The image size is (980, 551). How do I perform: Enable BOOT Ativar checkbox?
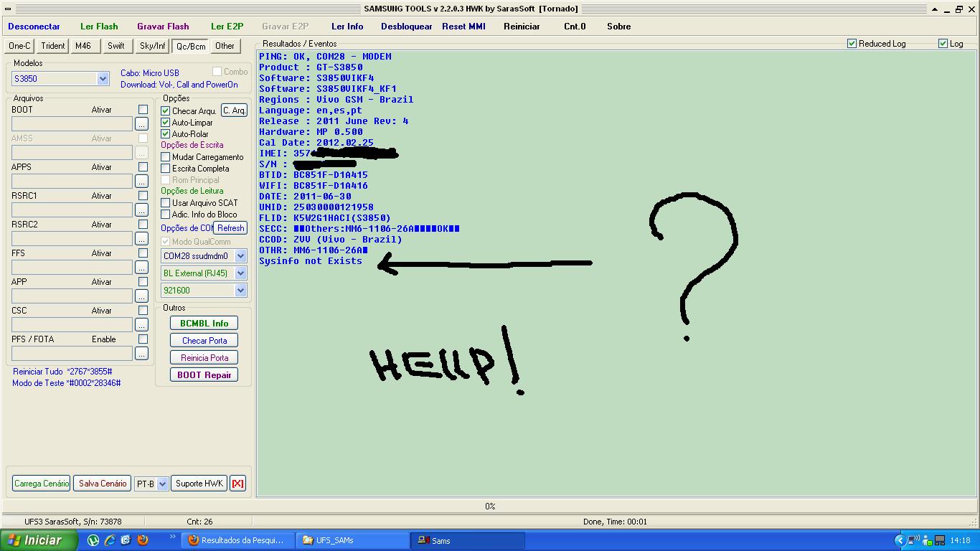(x=143, y=110)
